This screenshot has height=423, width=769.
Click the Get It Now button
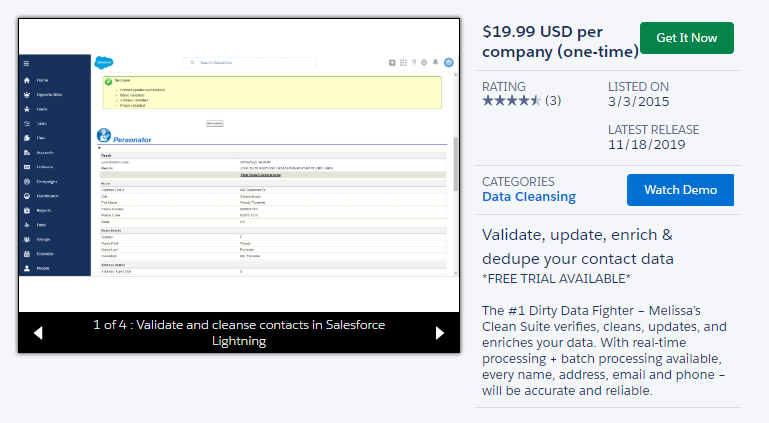(686, 38)
